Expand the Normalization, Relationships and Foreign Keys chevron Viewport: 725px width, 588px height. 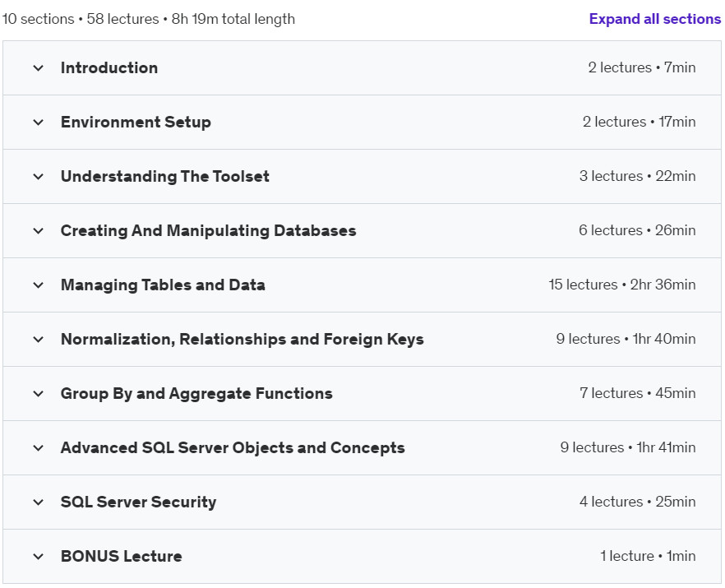[x=39, y=339]
